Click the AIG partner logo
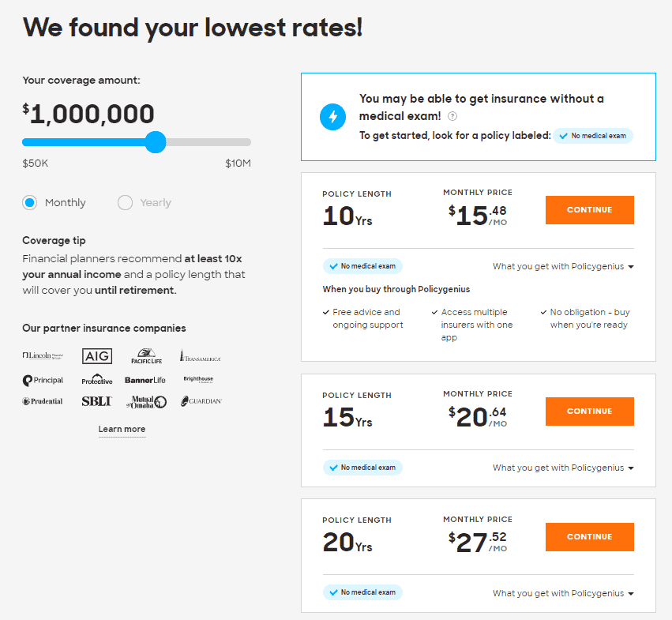The image size is (672, 620). click(x=96, y=356)
